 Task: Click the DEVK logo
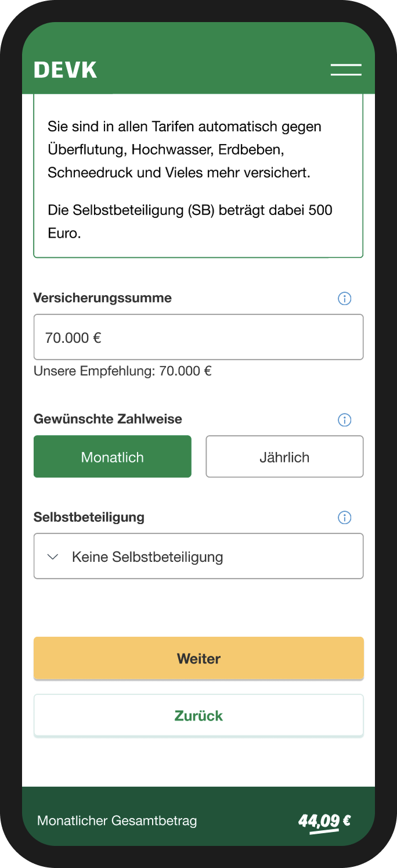coord(65,70)
